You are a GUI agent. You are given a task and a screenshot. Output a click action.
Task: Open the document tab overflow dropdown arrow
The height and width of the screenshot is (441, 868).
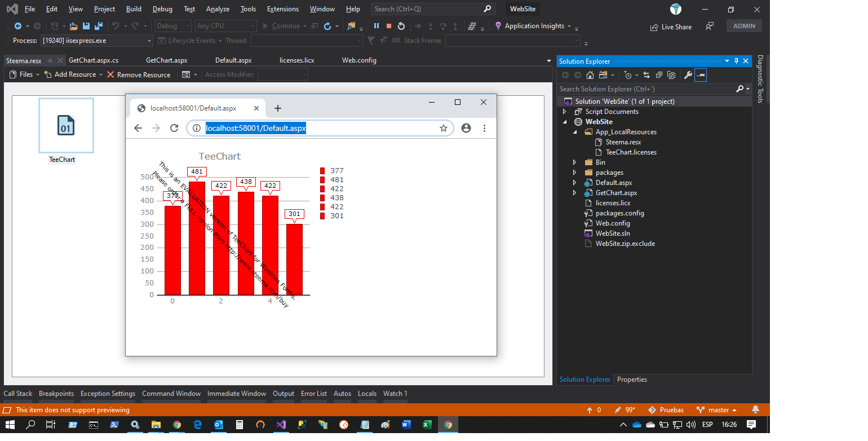[x=549, y=61]
